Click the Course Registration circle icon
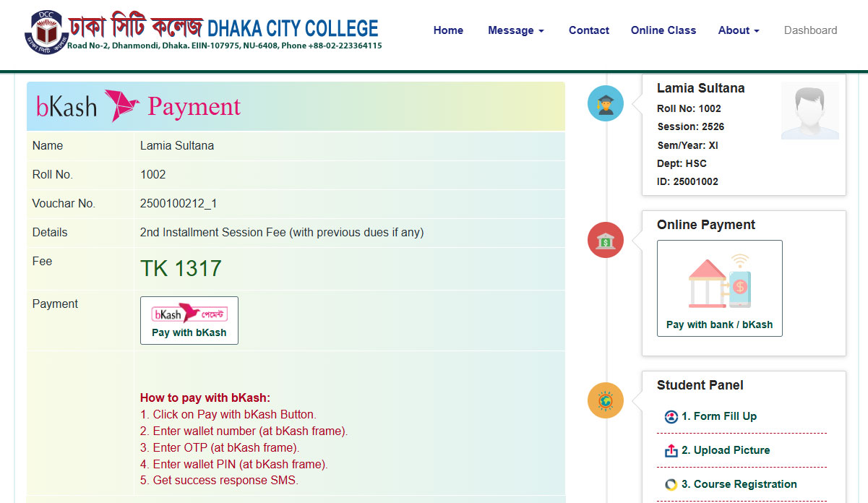This screenshot has height=503, width=868. pyautogui.click(x=671, y=485)
